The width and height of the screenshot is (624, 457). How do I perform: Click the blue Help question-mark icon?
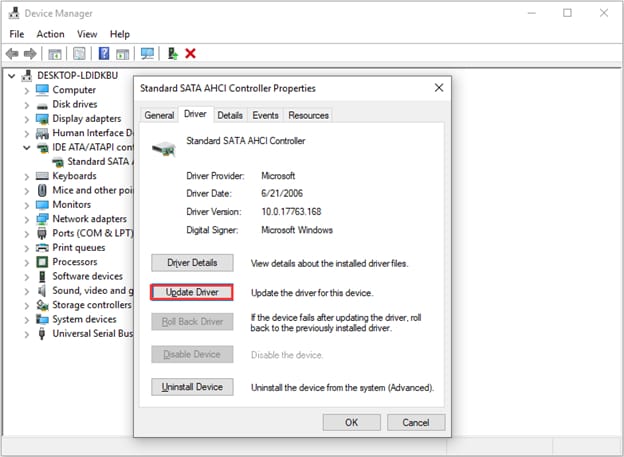pyautogui.click(x=104, y=53)
